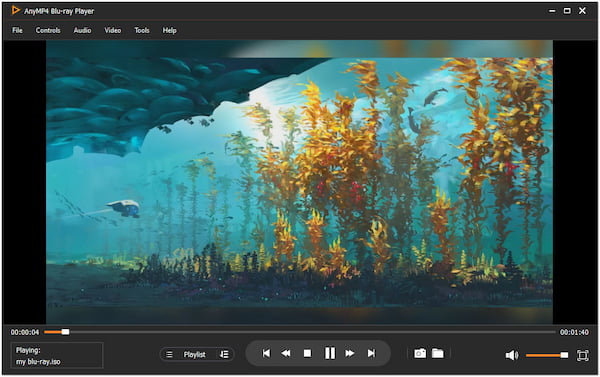Click the list icon left of Playlist
Screen dimensions: 600x377
click(169, 355)
